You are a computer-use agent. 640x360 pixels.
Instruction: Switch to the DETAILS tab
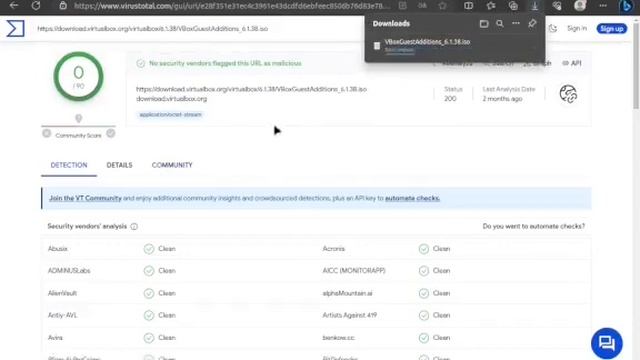click(x=119, y=165)
